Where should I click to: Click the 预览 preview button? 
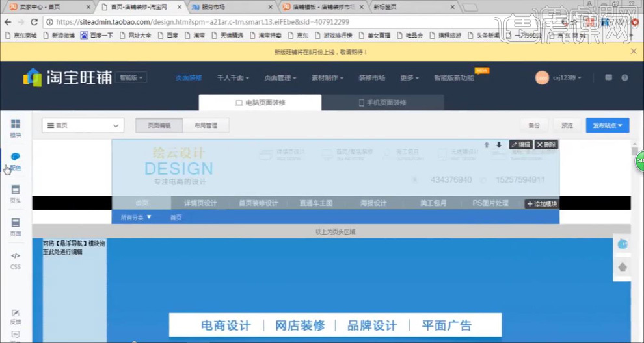(567, 125)
